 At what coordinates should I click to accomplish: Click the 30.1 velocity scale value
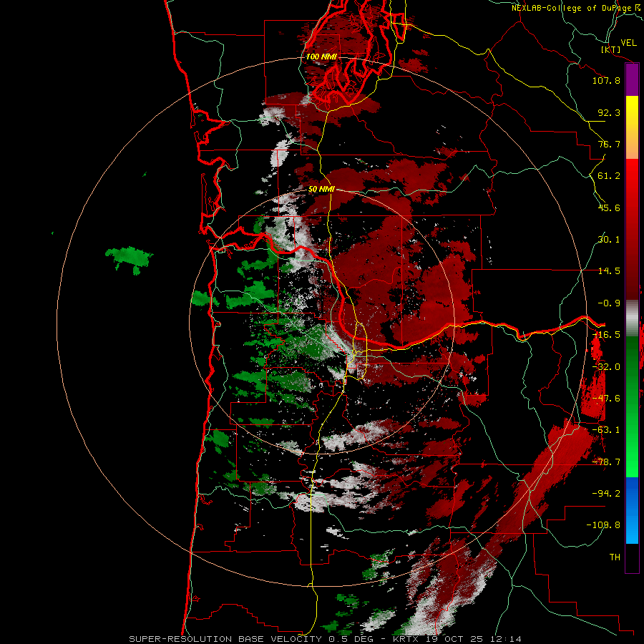click(609, 240)
